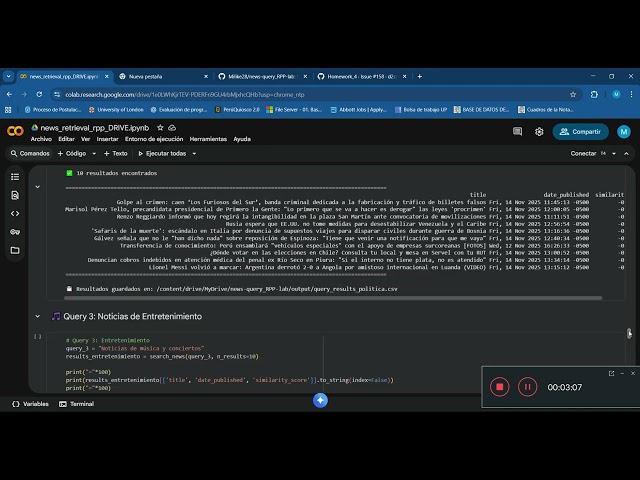Screen dimensions: 640x480
Task: Star the news_retrieval_rpp_DRIVE notebook
Action: [x=160, y=128]
